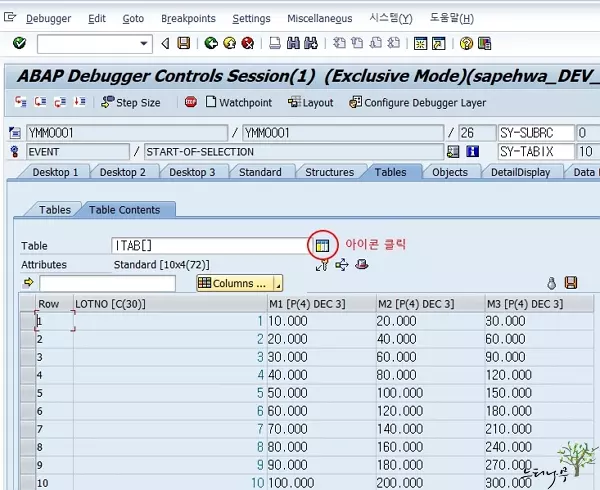Click the red stop Breakpoint icon
The width and height of the screenshot is (600, 490).
191,102
